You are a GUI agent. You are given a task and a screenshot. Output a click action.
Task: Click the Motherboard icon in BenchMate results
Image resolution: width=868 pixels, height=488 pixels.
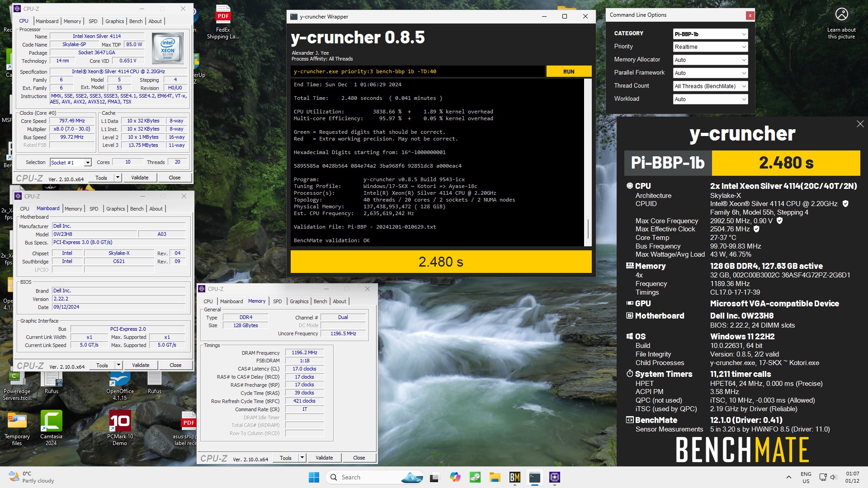point(629,315)
